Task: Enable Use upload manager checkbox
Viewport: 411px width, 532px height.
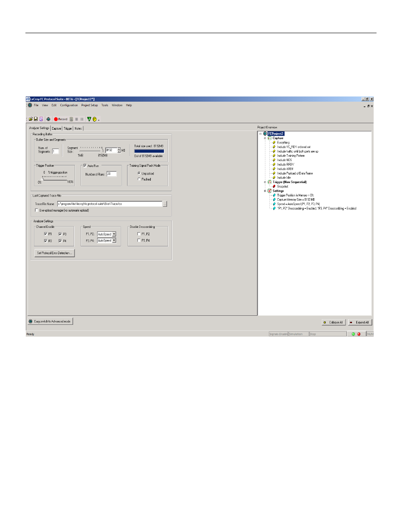Action: (x=37, y=210)
